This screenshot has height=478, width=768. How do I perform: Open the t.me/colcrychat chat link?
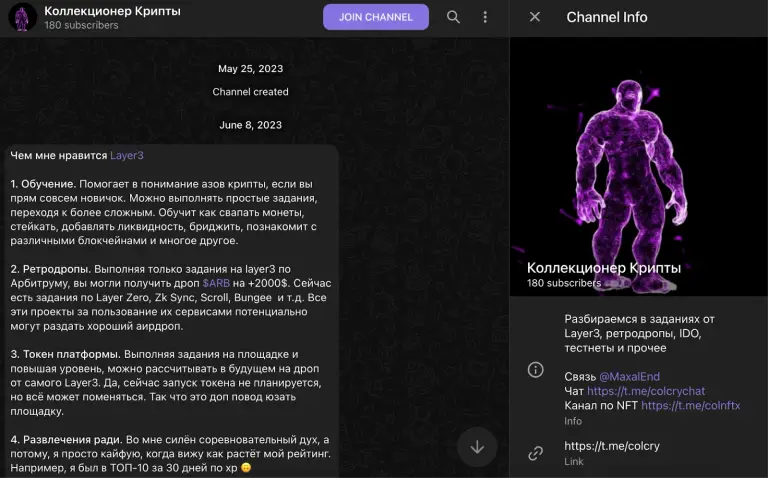[646, 391]
